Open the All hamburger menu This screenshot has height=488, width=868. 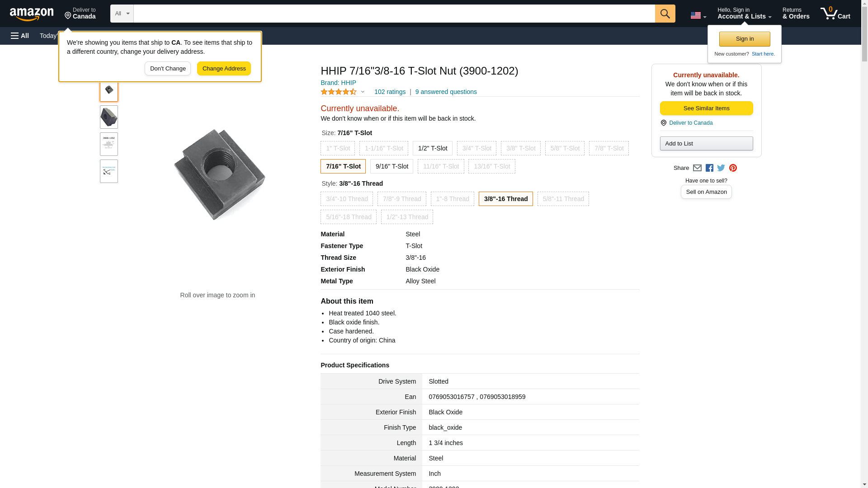click(x=20, y=36)
